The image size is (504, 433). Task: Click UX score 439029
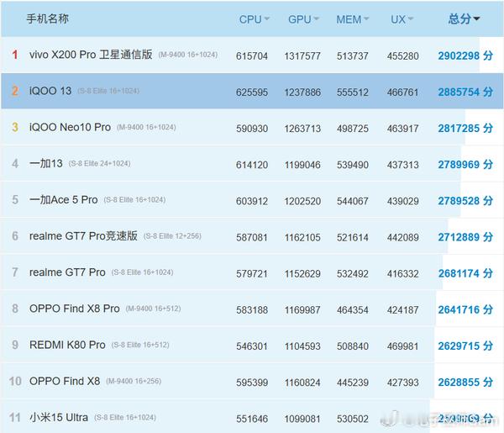pos(402,202)
